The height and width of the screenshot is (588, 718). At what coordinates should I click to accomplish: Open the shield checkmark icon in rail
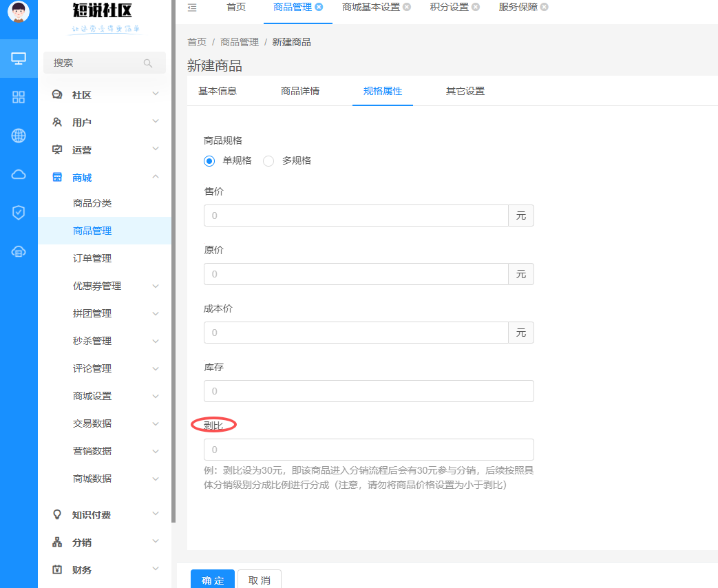19,213
